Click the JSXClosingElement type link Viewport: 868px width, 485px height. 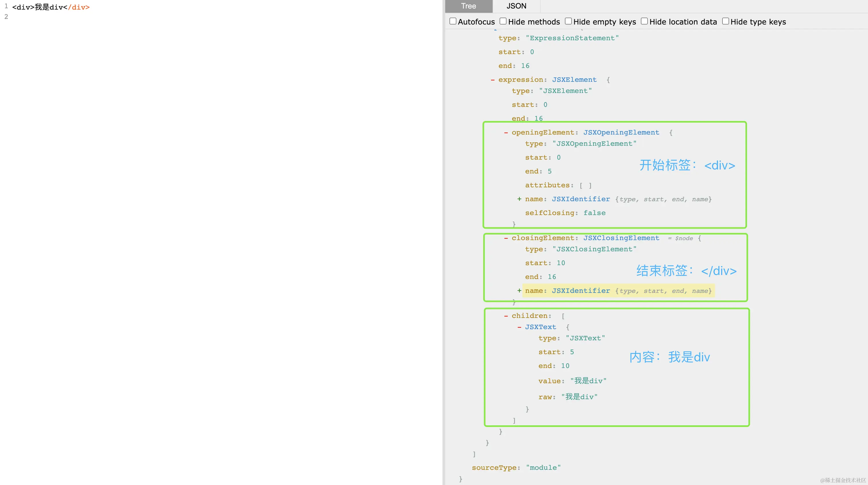621,238
